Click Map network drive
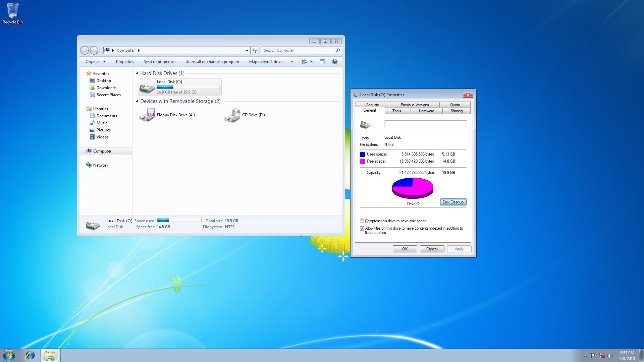The width and height of the screenshot is (644, 362). click(x=266, y=62)
